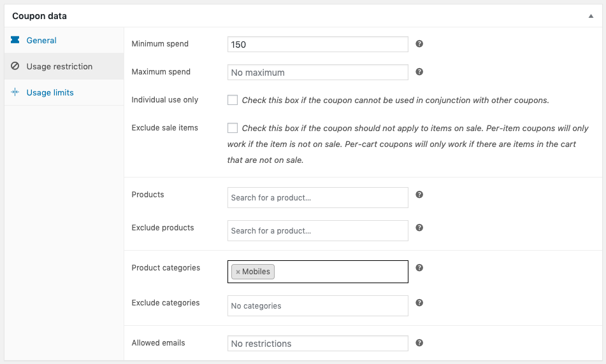Click the help icon next to Exclude products

pyautogui.click(x=419, y=228)
